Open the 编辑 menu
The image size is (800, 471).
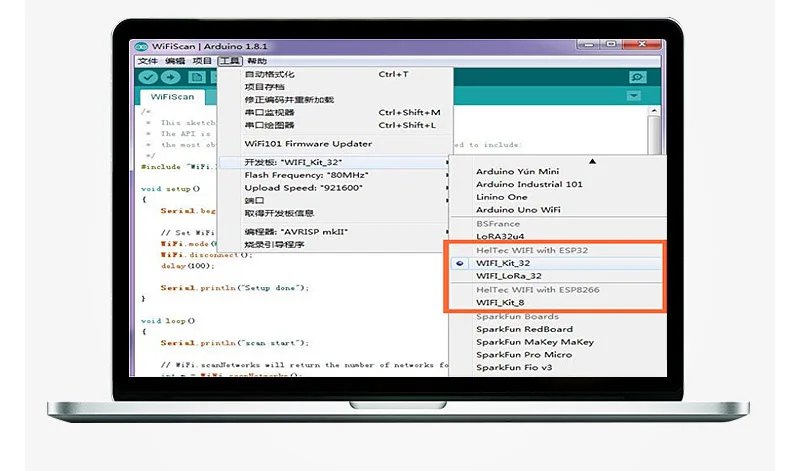point(175,61)
